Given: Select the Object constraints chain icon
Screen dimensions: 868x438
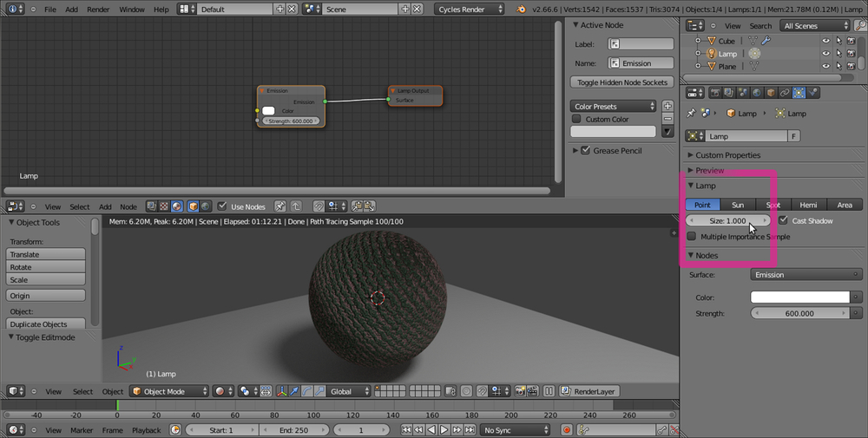Looking at the screenshot, I should click(785, 93).
